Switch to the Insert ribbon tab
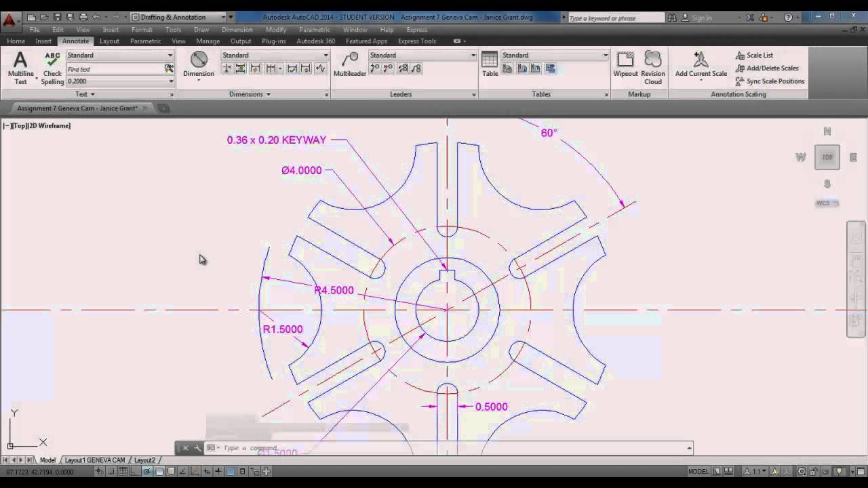868x488 pixels. point(43,41)
